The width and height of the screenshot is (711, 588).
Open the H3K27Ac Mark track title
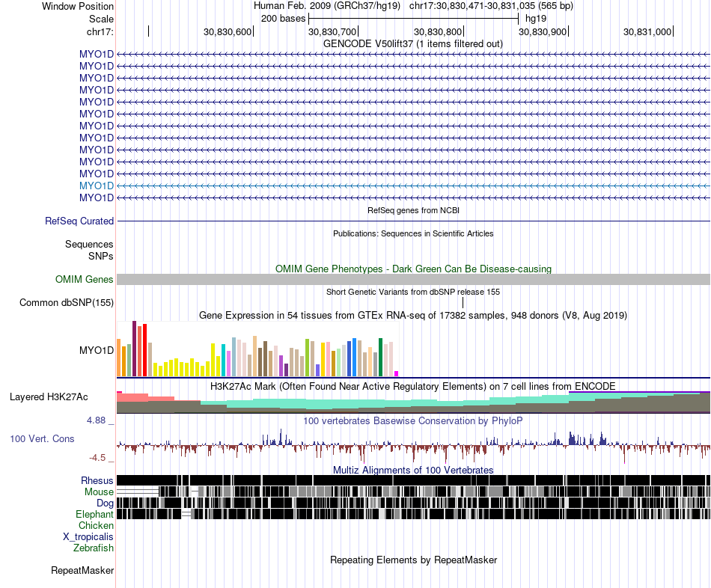413,387
